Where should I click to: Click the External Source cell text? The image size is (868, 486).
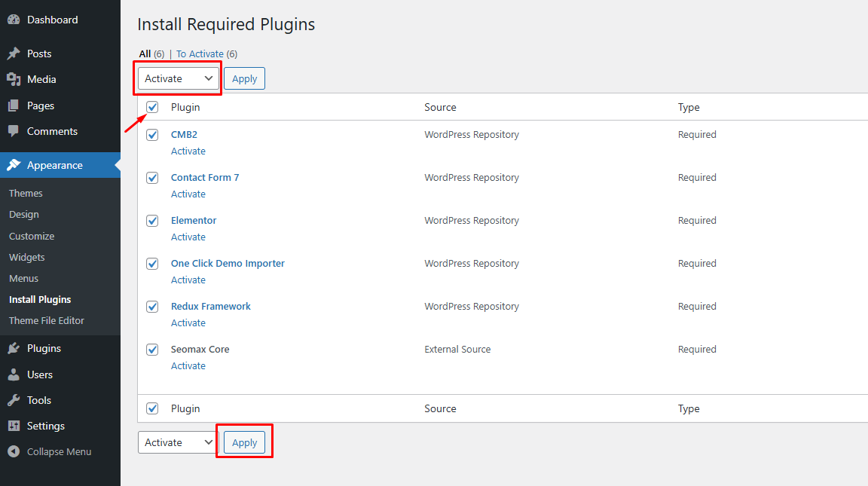(x=457, y=350)
